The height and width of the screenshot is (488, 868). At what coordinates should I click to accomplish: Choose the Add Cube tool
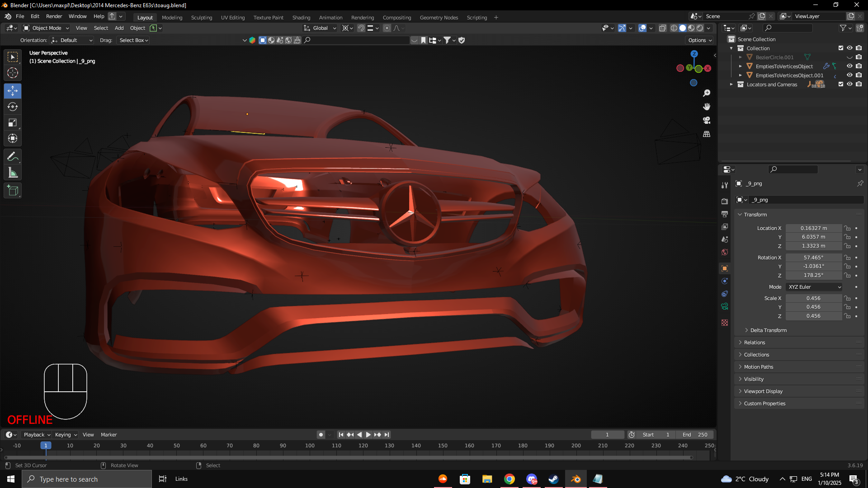pos(13,191)
